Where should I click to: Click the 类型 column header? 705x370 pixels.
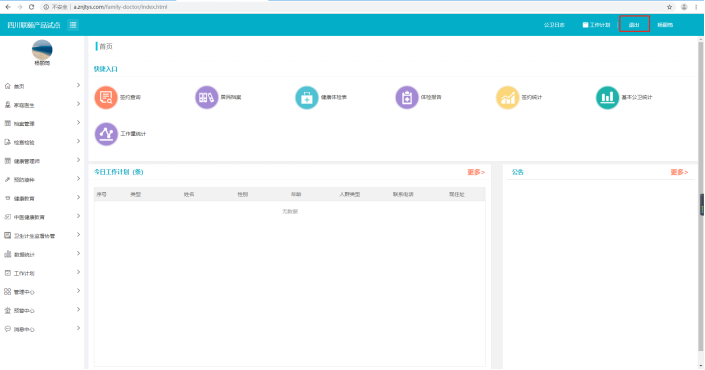[136, 194]
